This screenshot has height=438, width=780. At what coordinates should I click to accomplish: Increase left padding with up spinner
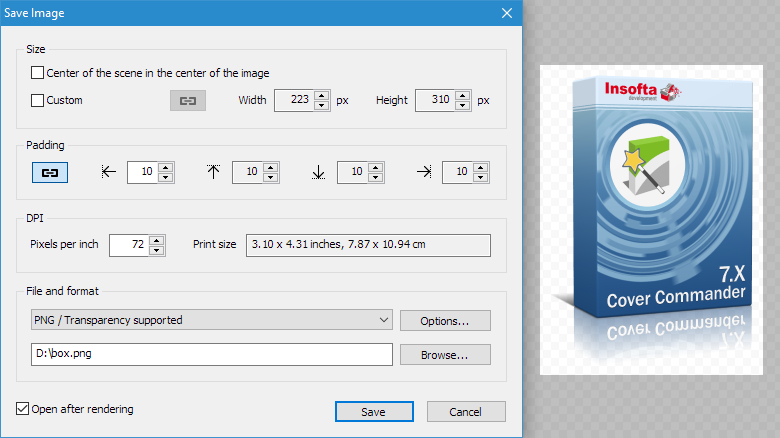(166, 168)
